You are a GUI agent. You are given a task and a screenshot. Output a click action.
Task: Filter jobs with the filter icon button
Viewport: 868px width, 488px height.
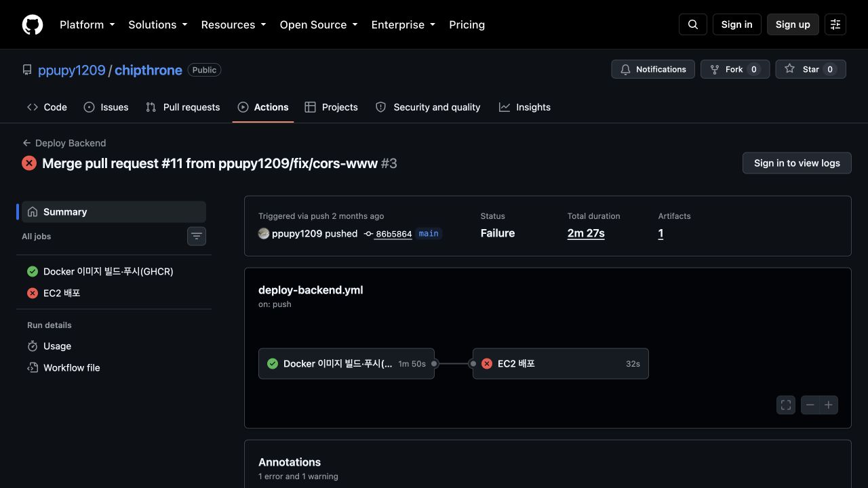pos(197,236)
